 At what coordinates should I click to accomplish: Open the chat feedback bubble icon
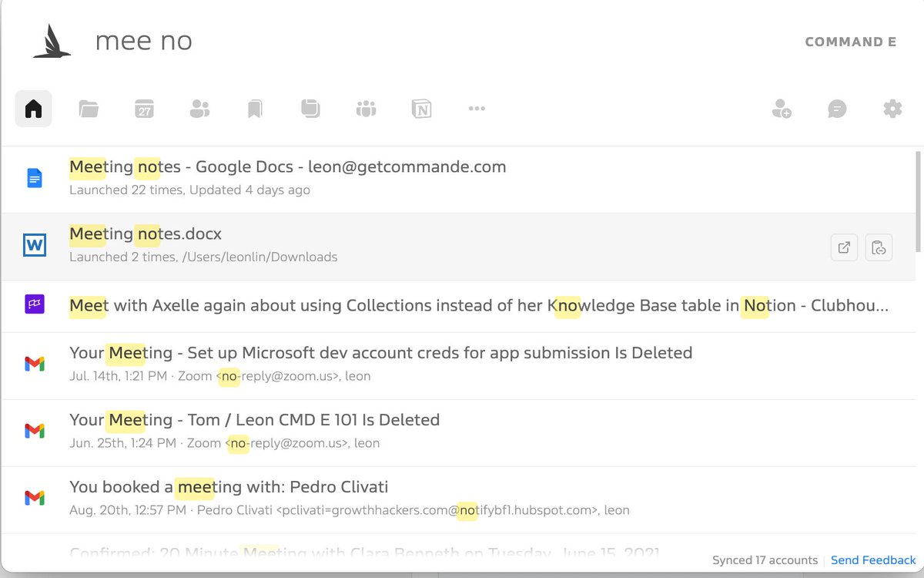coord(837,109)
